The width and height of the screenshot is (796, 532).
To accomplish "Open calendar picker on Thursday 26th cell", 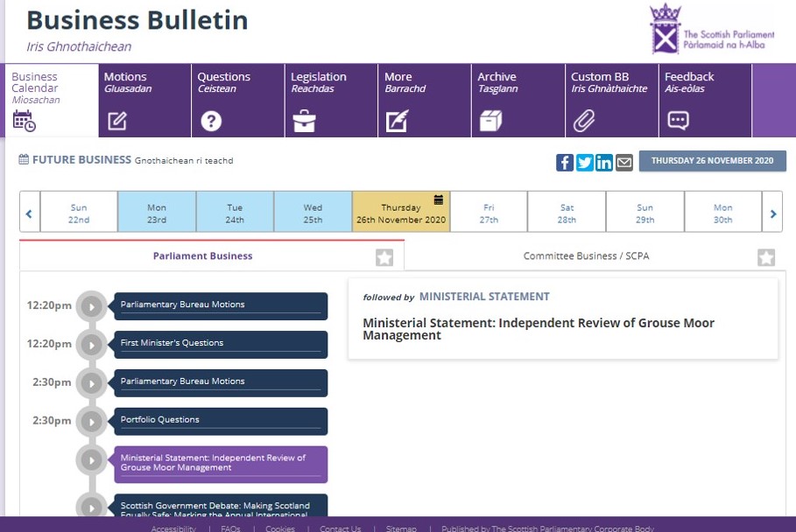I will (439, 199).
